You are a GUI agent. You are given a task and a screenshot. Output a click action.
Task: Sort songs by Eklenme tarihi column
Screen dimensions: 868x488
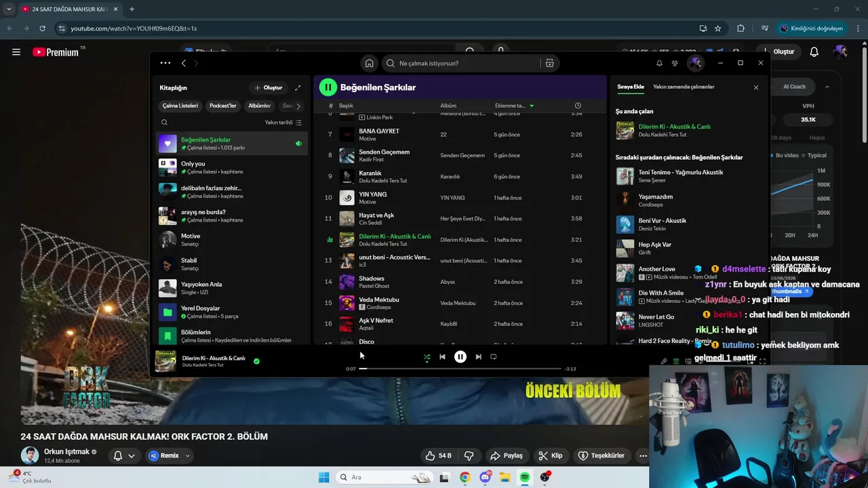[514, 106]
